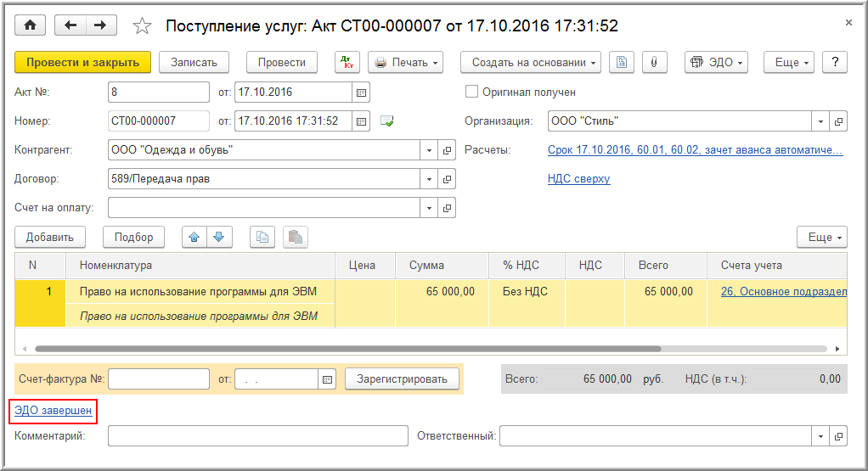Image resolution: width=868 pixels, height=471 pixels.
Task: Click the Провести и закрыть button
Action: coord(82,62)
